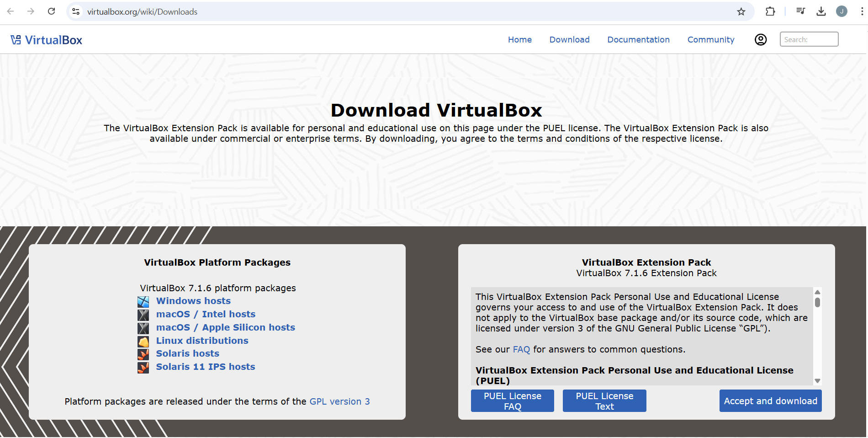
Task: Click the 'Download VirtualBox' heading
Action: pyautogui.click(x=436, y=110)
